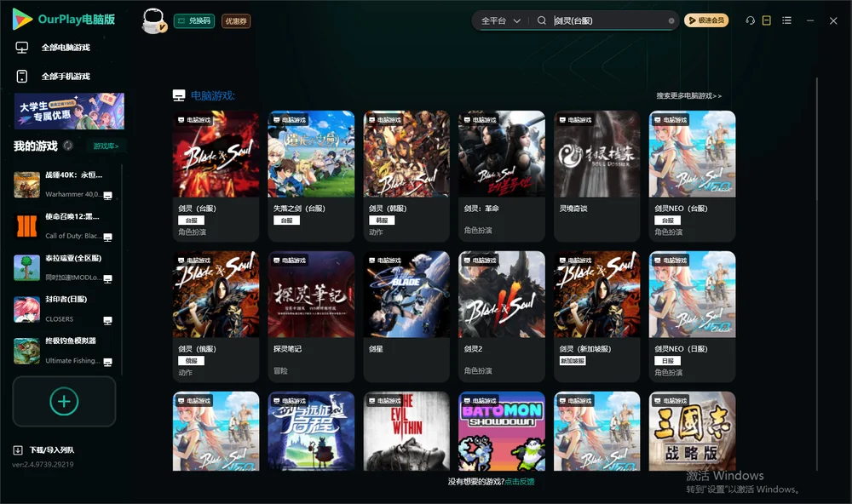Click the my games sidebar scrollbar
852x504 pixels.
point(122,269)
